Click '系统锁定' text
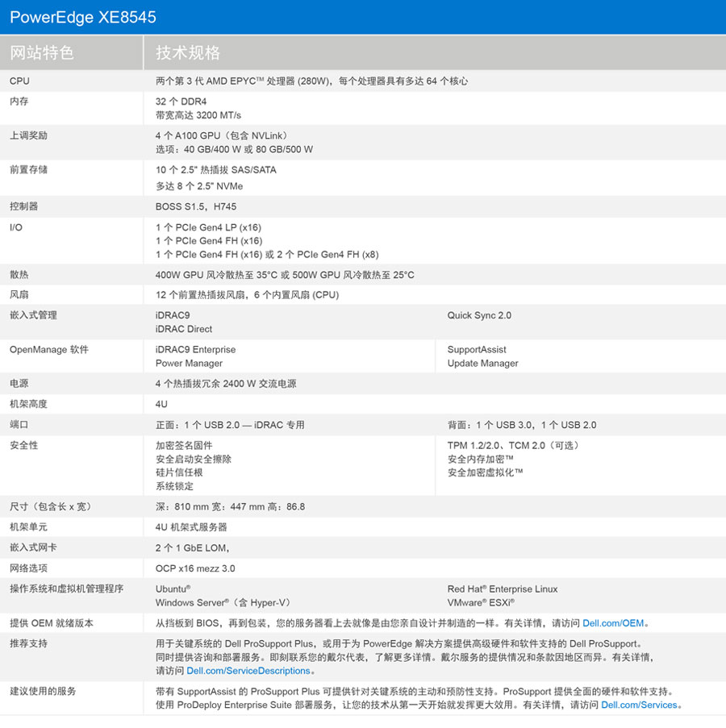The width and height of the screenshot is (726, 728). coord(174,486)
